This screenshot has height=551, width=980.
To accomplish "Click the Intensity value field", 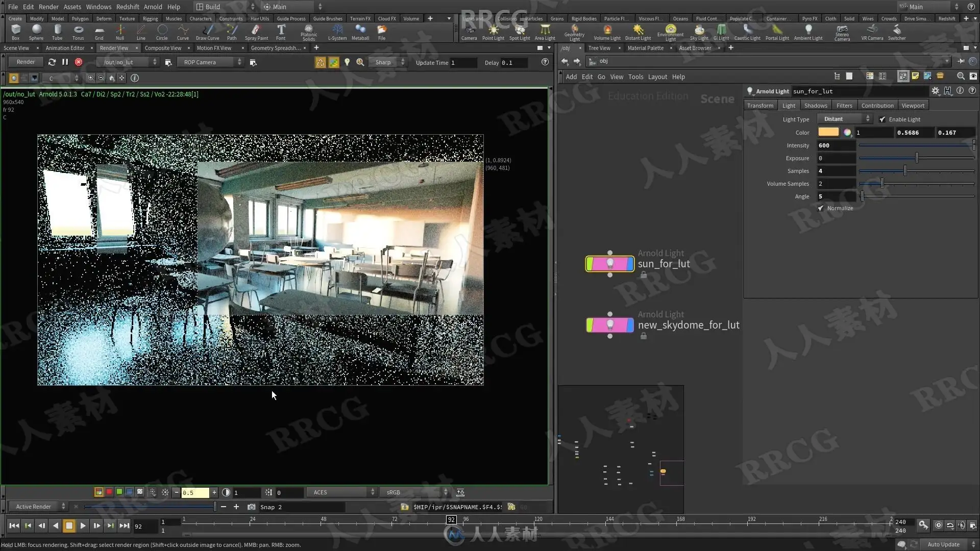I will 836,145.
